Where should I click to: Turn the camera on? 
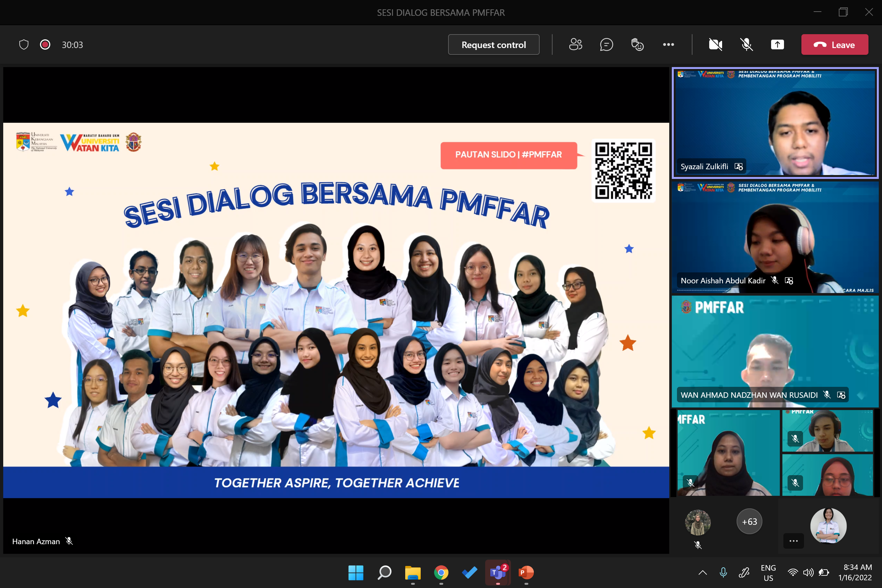[716, 44]
